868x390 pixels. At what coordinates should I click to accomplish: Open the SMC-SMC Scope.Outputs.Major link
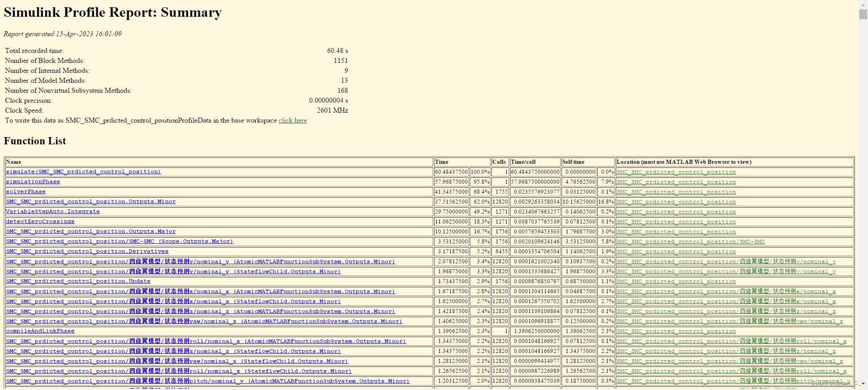pyautogui.click(x=120, y=242)
